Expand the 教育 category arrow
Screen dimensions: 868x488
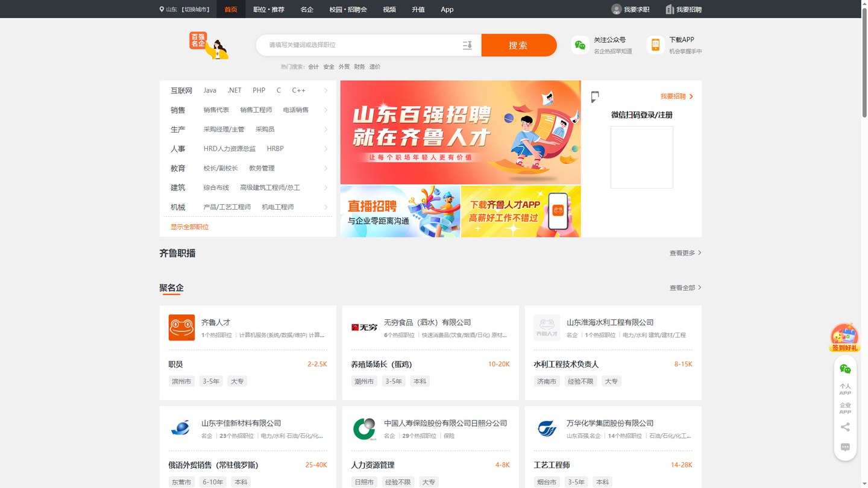tap(325, 169)
